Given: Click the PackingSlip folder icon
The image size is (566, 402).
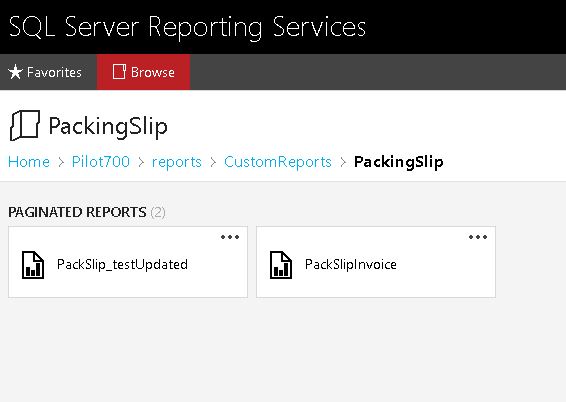Looking at the screenshot, I should pos(25,125).
